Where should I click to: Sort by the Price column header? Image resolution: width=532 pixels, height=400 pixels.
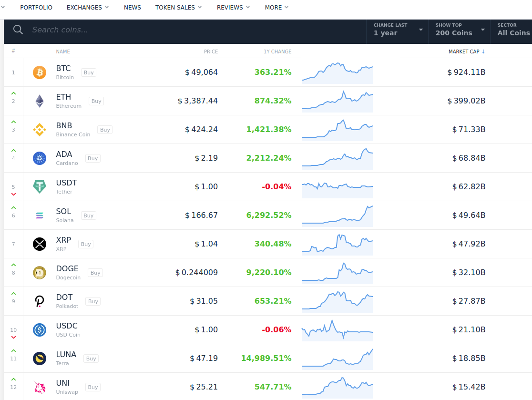point(211,51)
